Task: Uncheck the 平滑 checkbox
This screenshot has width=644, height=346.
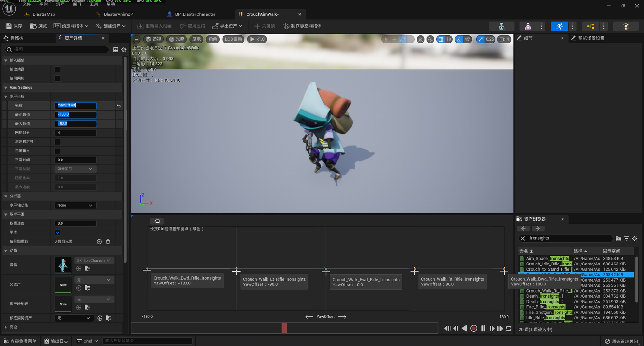Action: click(x=58, y=232)
